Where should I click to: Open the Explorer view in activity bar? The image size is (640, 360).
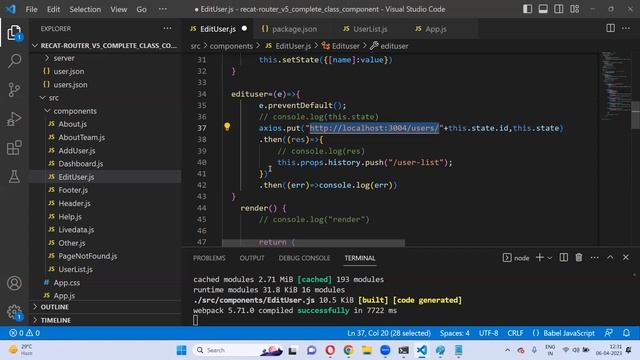[14, 33]
